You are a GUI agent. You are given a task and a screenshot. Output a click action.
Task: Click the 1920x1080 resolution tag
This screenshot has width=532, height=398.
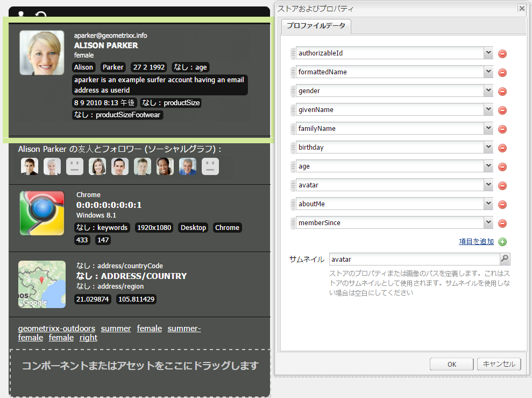[x=154, y=227]
